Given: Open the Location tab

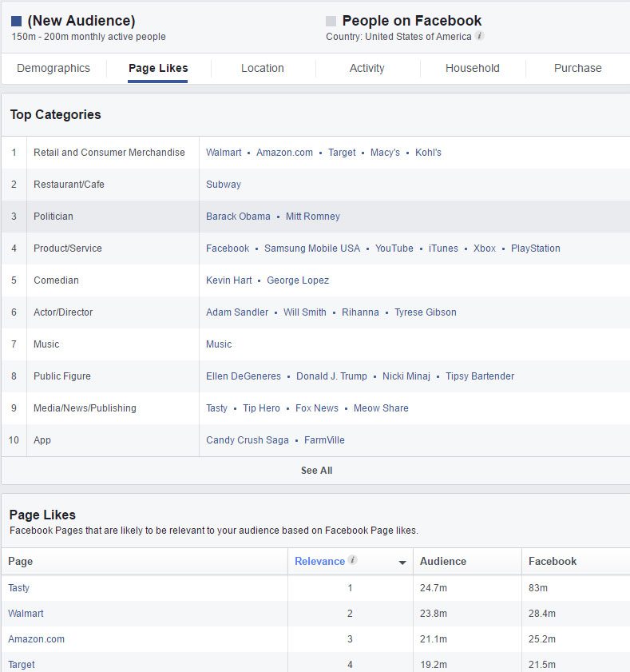Looking at the screenshot, I should coord(263,68).
